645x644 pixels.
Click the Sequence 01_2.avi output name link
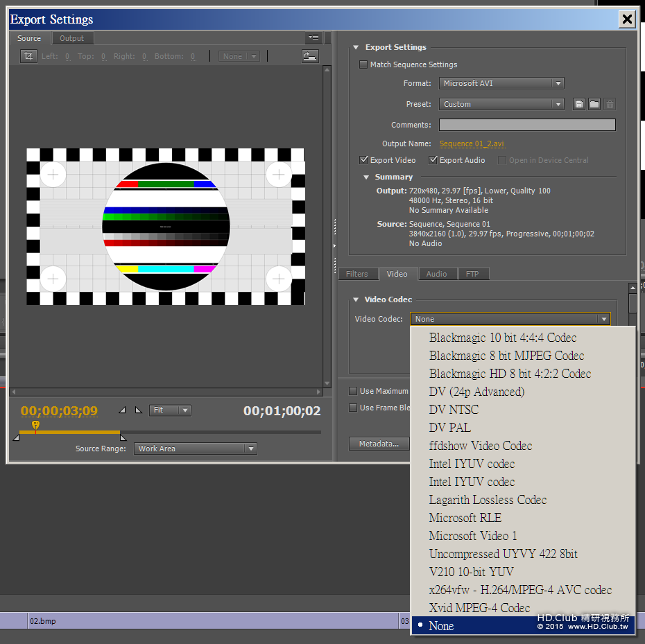(472, 143)
